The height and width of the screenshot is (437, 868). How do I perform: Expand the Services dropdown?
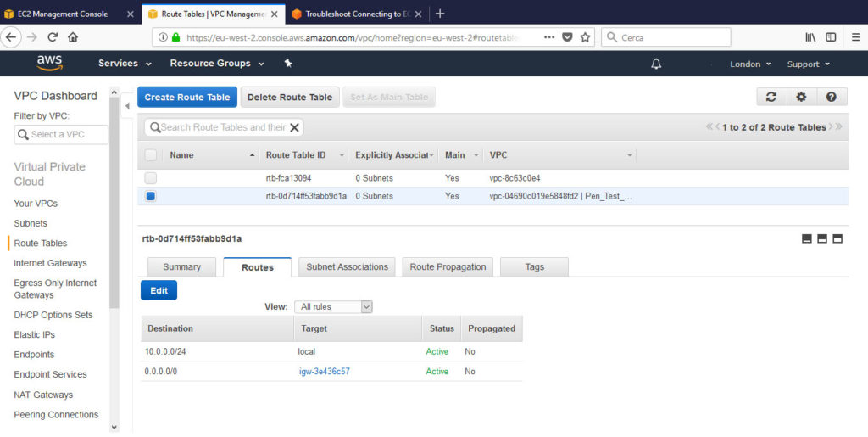click(125, 63)
